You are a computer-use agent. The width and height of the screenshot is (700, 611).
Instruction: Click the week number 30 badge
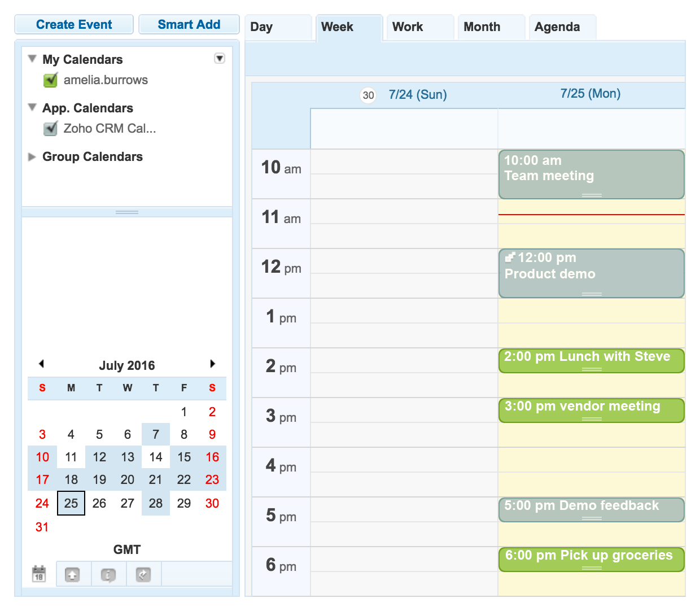(368, 95)
